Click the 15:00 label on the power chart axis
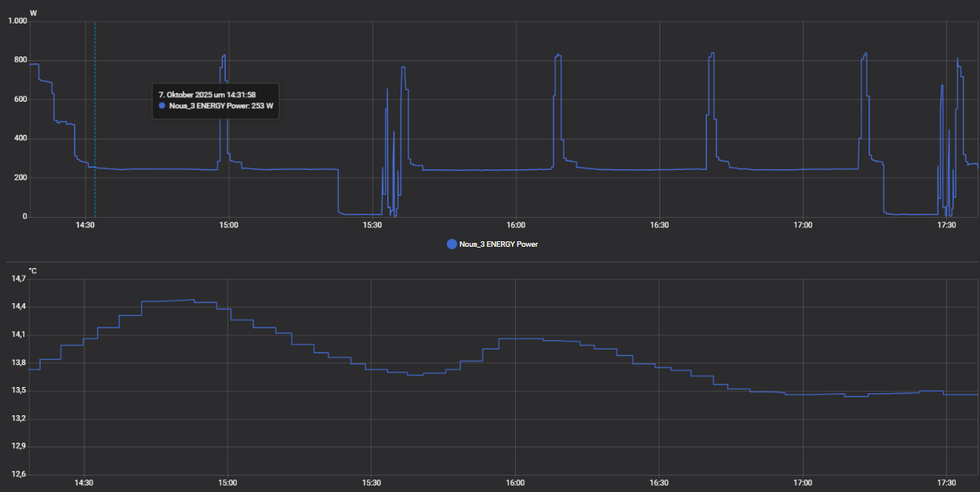 (x=228, y=226)
